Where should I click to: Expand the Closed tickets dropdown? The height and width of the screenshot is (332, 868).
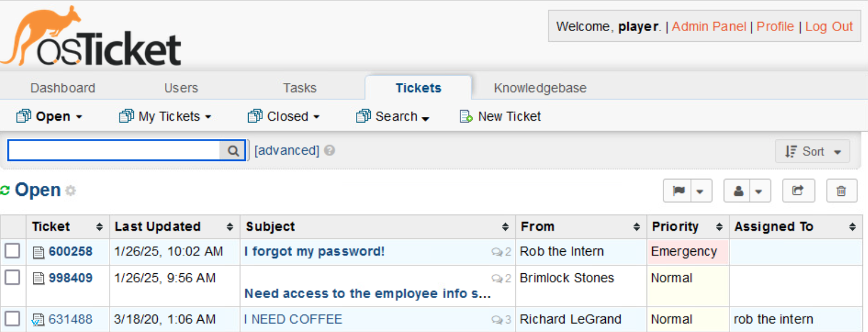click(284, 117)
